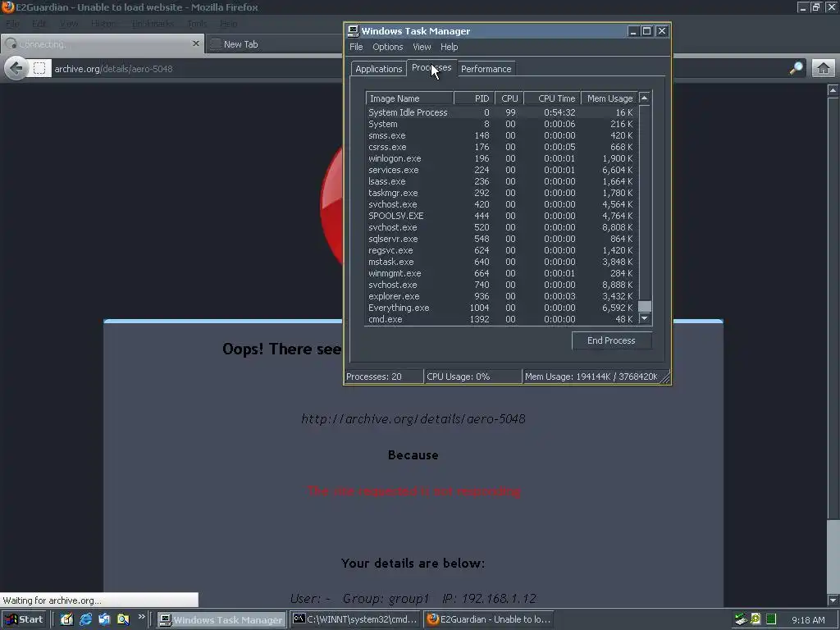Open the Windows Start button
Screen dimensions: 840x630
24,619
